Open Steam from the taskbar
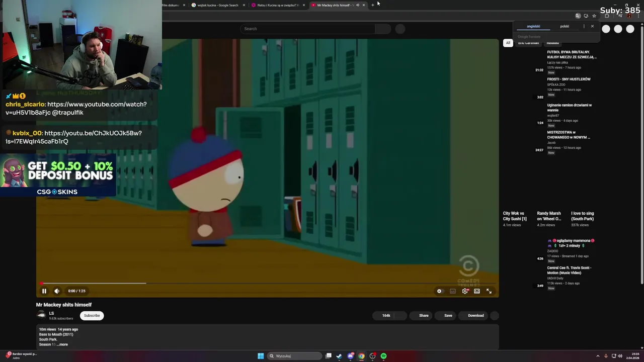Image resolution: width=644 pixels, height=362 pixels. pyautogui.click(x=339, y=356)
